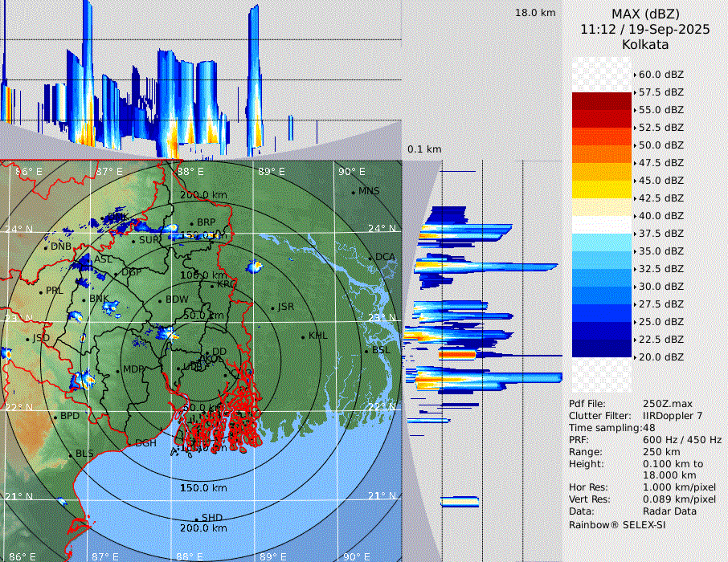
Task: Select the Kolkata radar site title
Action: (x=645, y=45)
